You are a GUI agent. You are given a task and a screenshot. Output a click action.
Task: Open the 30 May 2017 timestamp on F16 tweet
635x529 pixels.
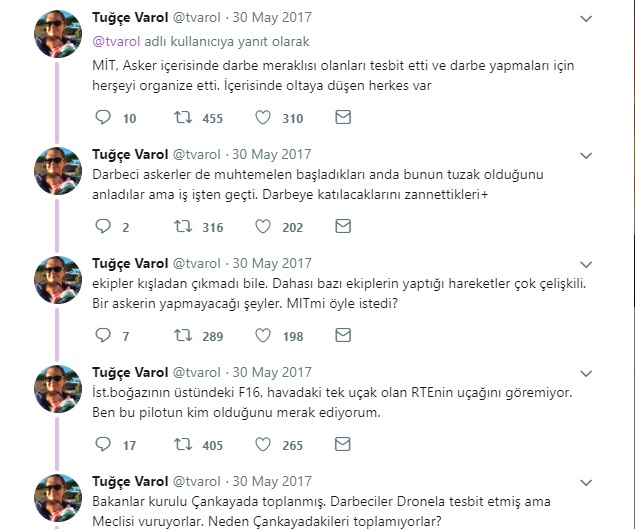click(x=272, y=372)
